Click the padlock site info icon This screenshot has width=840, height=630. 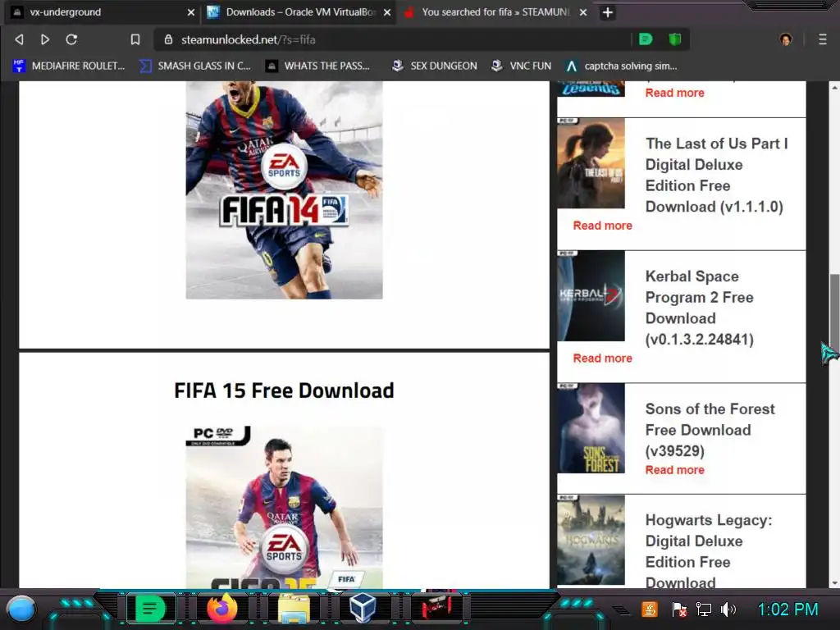coord(168,39)
